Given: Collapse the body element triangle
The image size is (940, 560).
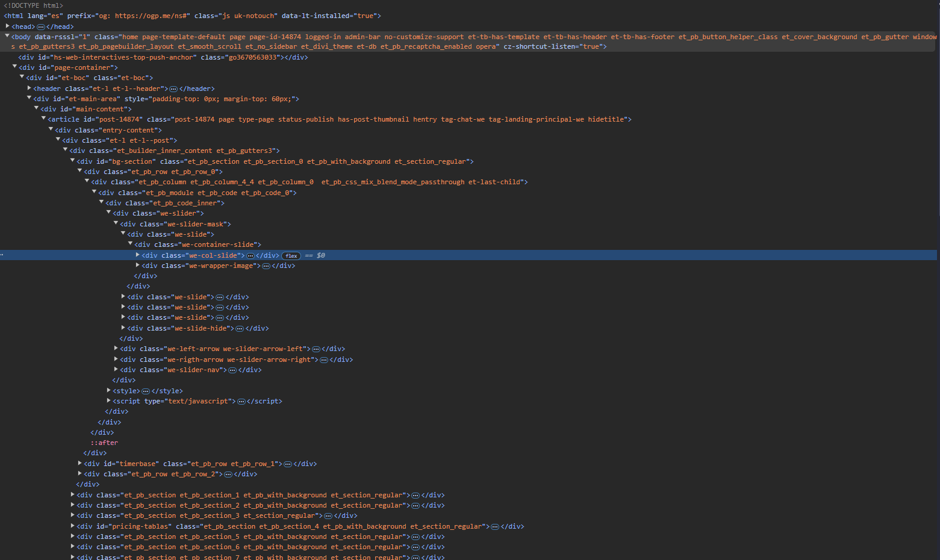Looking at the screenshot, I should point(8,36).
